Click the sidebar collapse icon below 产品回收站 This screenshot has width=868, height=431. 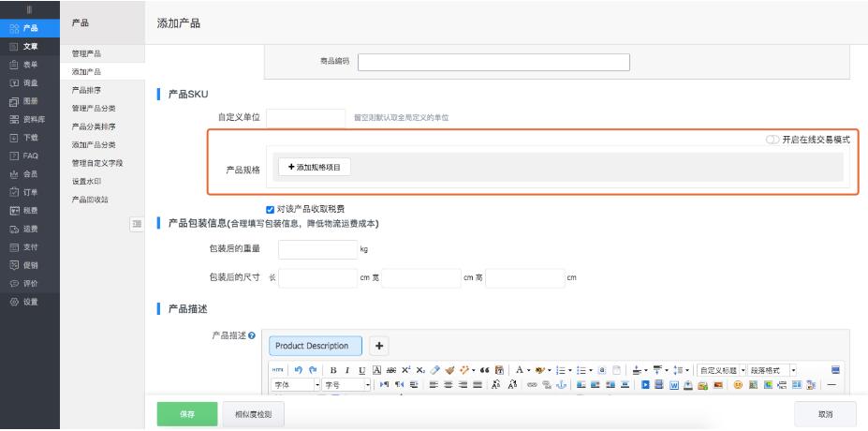136,222
